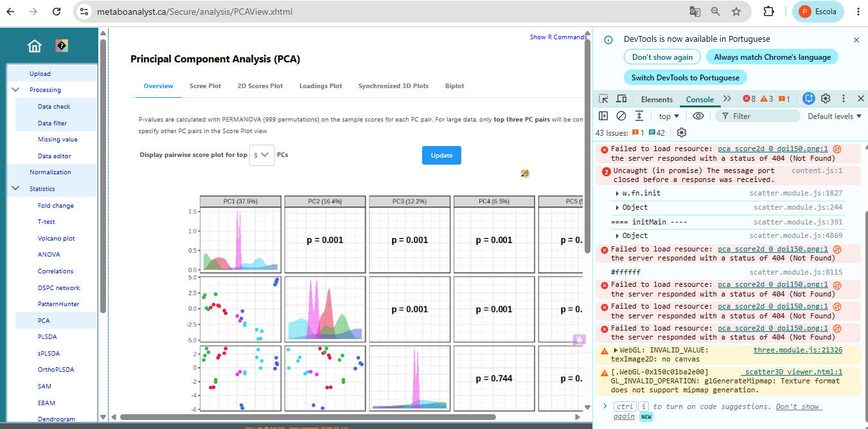Select the Biplot tab
This screenshot has width=868, height=429.
[x=454, y=86]
